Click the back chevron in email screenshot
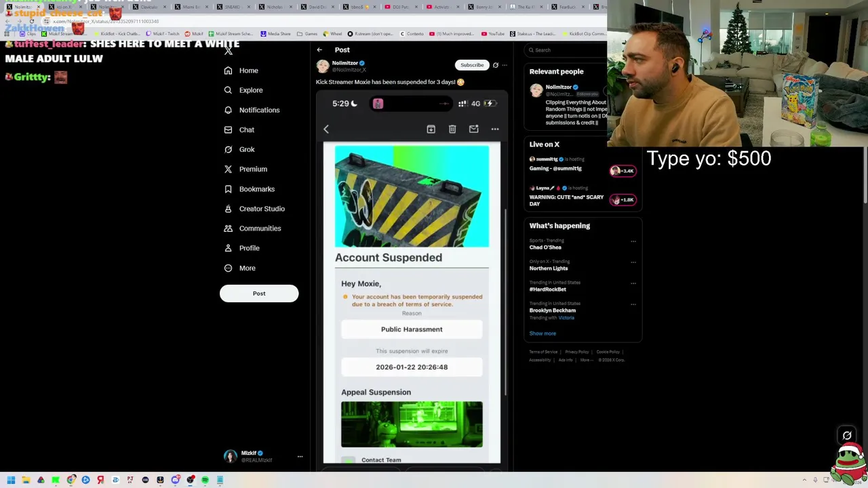Screen dimensions: 868x488 [326, 129]
